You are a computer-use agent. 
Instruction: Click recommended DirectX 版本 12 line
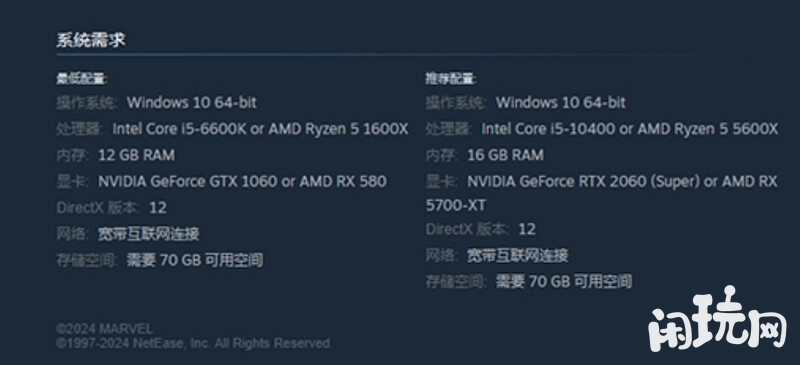pos(481,229)
